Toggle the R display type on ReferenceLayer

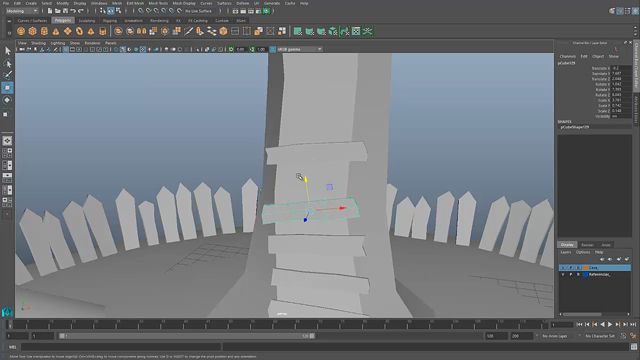[578, 275]
